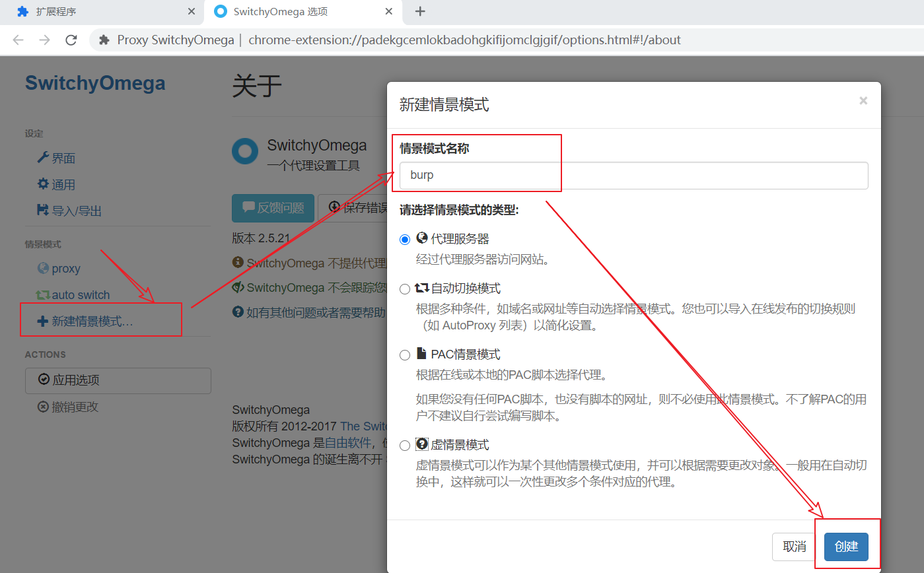Select the 虚情景模式 radio button

[405, 445]
